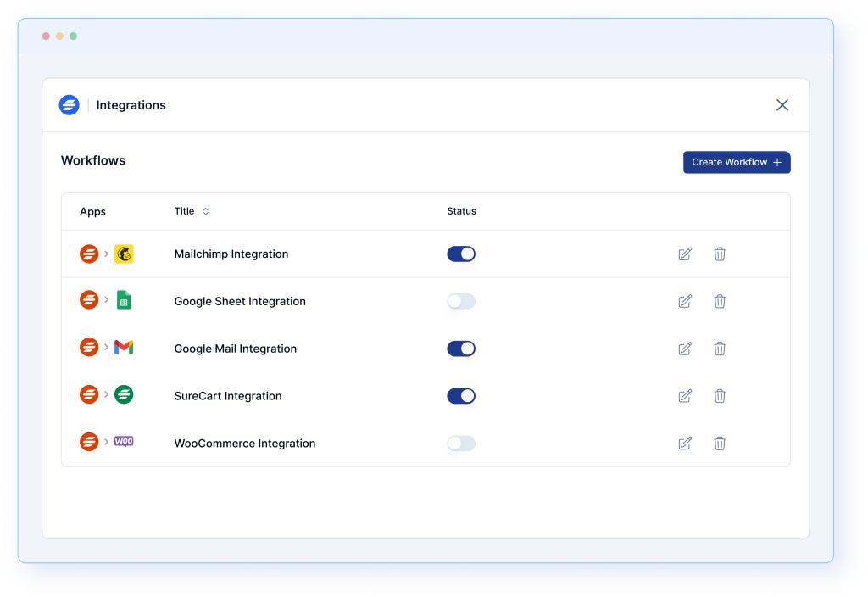Screen dimensions: 868x597
Task: Click the Google Sheets app icon
Action: pyautogui.click(x=124, y=300)
